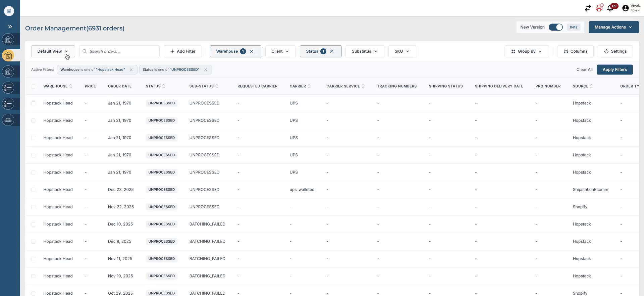Click the red printer icon

point(599,8)
